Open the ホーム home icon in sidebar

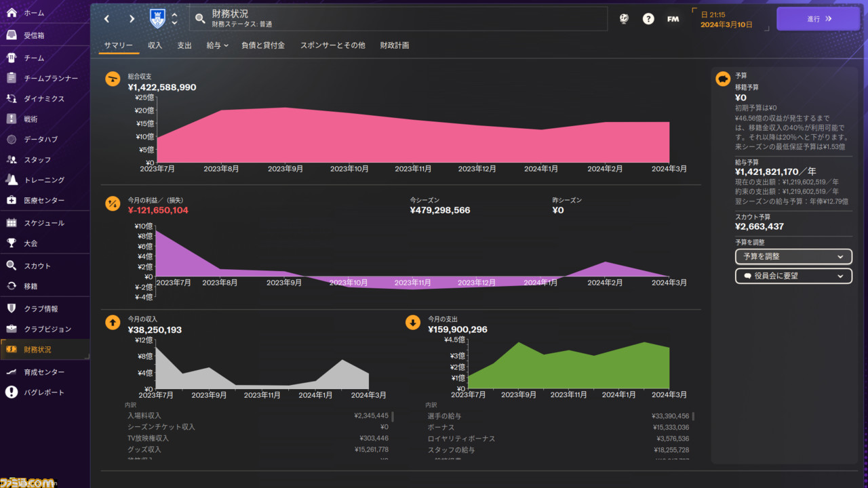[12, 13]
